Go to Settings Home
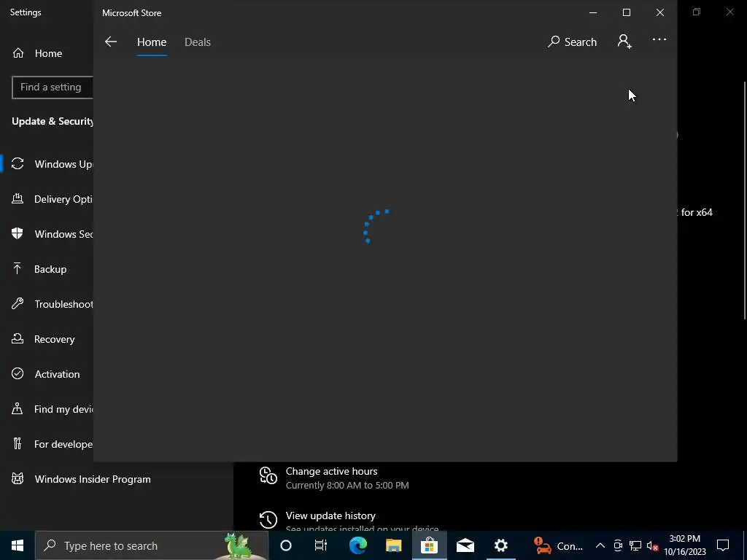Viewport: 747px width, 560px height. (47, 53)
